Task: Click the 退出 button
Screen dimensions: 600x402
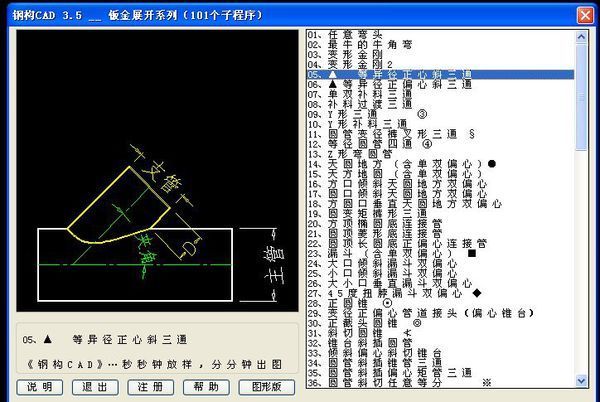Action: pyautogui.click(x=95, y=387)
